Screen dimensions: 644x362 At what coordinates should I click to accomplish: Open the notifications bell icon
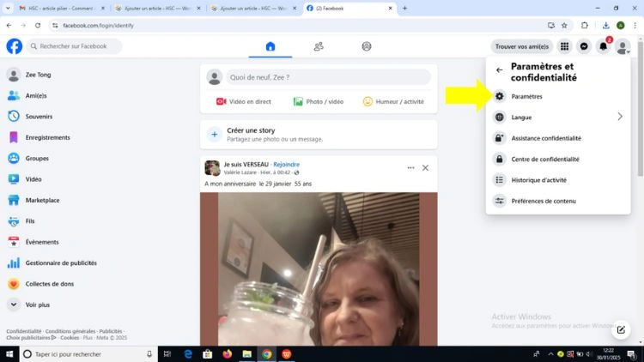click(x=603, y=46)
